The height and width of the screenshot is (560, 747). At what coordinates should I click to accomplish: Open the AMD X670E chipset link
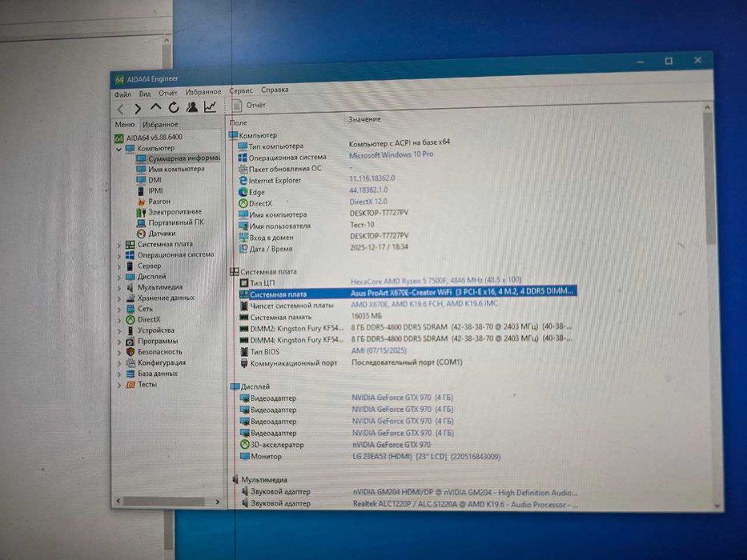pyautogui.click(x=424, y=303)
